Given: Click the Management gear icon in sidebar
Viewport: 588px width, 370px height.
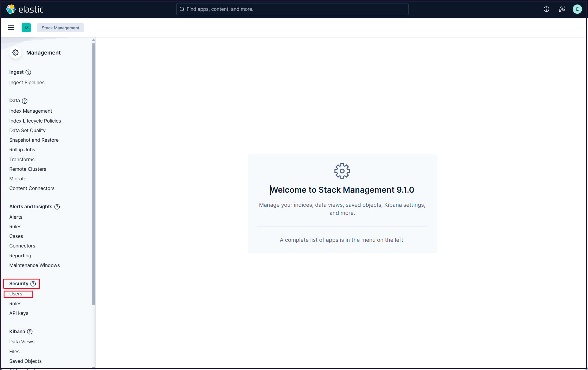Looking at the screenshot, I should coord(16,53).
